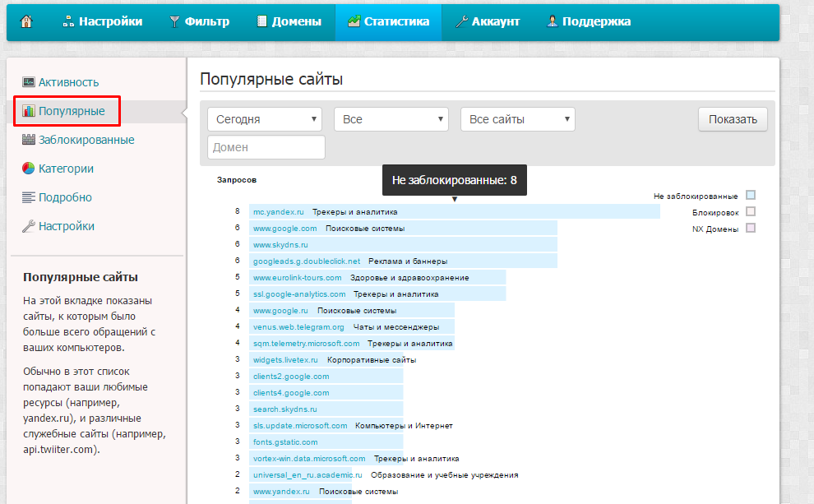Viewport: 814px width, 504px height.
Task: Toggle the Не заблокированные legend box
Action: [x=750, y=195]
